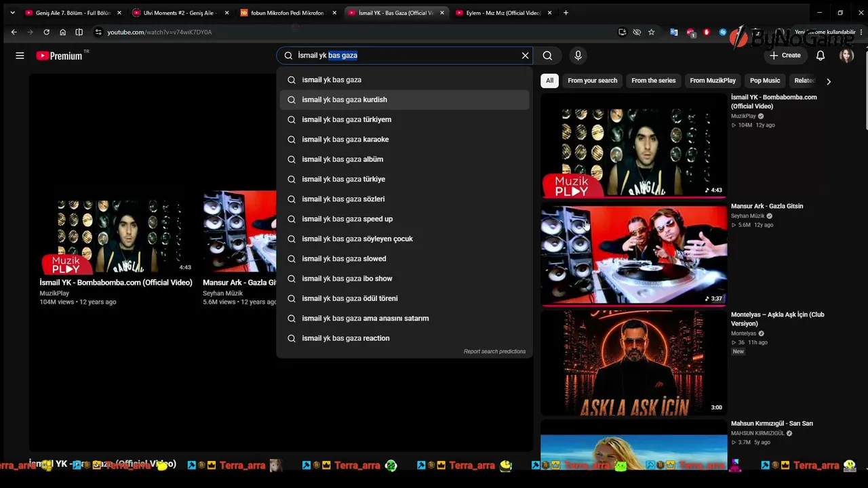
Task: Select the "From MuzikPlay" chip
Action: (x=713, y=81)
